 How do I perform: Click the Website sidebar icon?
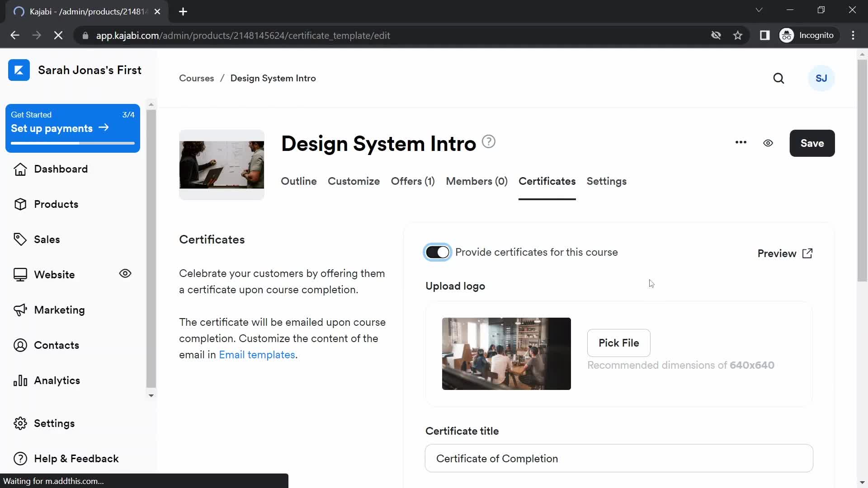(20, 274)
